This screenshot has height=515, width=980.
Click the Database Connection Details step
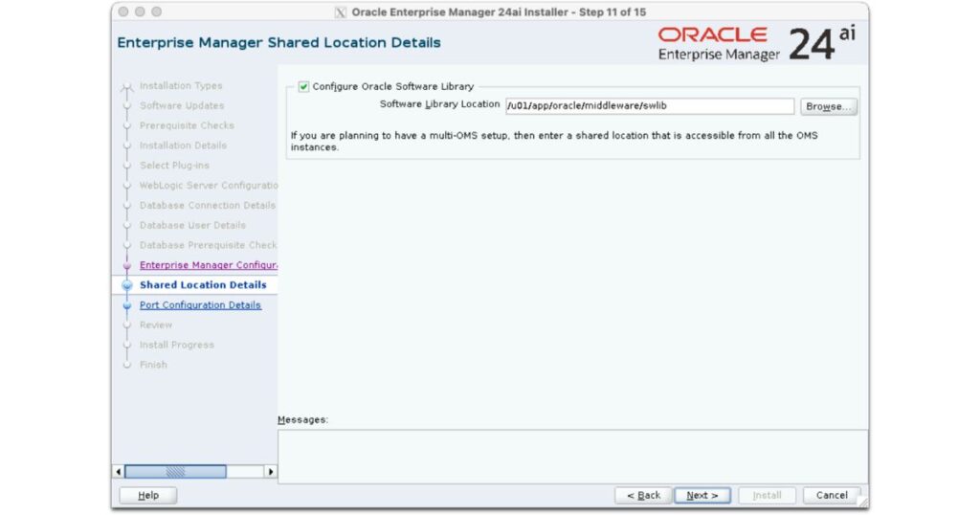click(x=208, y=206)
